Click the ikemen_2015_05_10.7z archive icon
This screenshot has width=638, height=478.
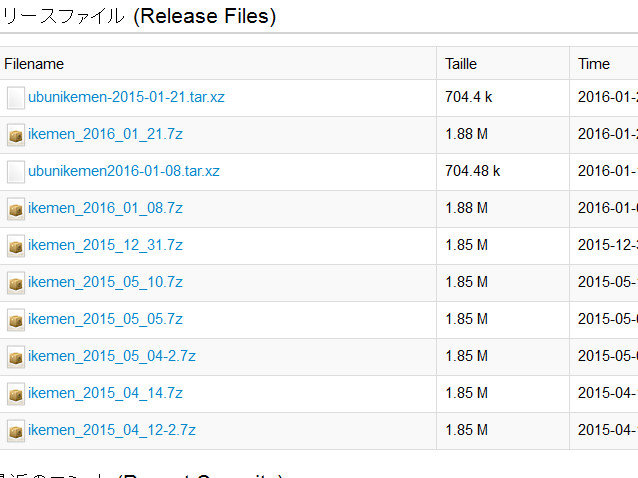(15, 283)
